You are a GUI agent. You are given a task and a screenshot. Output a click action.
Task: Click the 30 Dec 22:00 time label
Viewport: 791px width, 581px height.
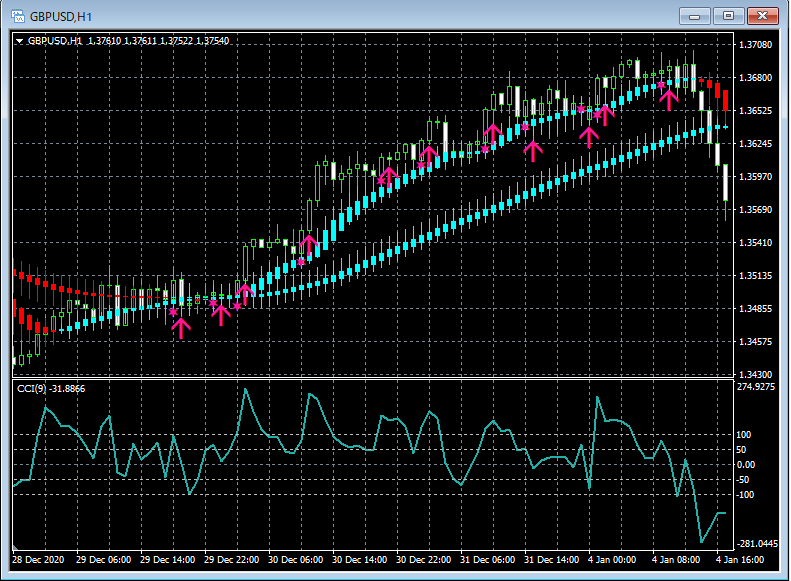point(421,559)
